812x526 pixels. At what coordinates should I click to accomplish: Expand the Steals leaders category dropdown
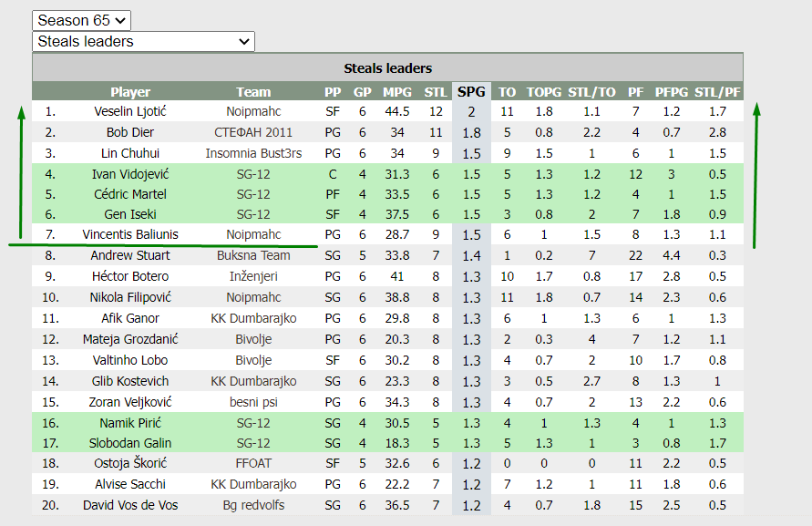(x=143, y=41)
